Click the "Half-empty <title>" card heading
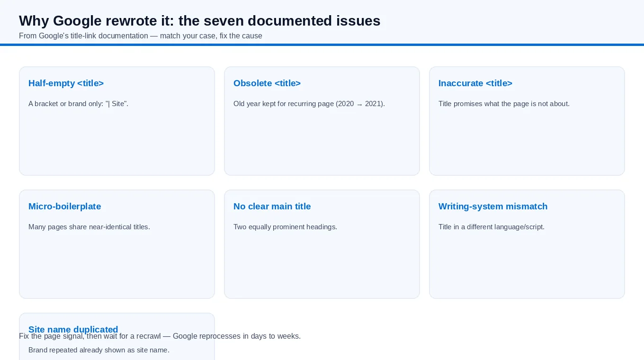The width and height of the screenshot is (644, 360). (x=66, y=83)
